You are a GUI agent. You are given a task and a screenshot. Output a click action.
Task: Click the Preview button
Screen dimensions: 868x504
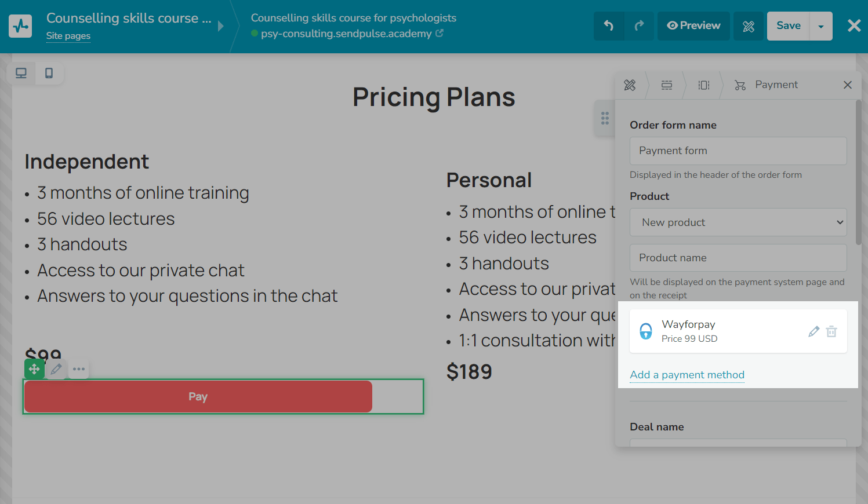[x=693, y=26]
